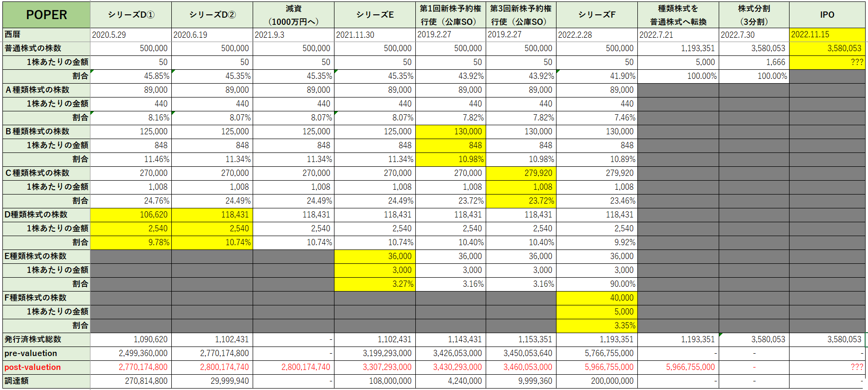Click the yellow 130,000 B-share cell
Image resolution: width=868 pixels, height=390 pixels.
[451, 131]
